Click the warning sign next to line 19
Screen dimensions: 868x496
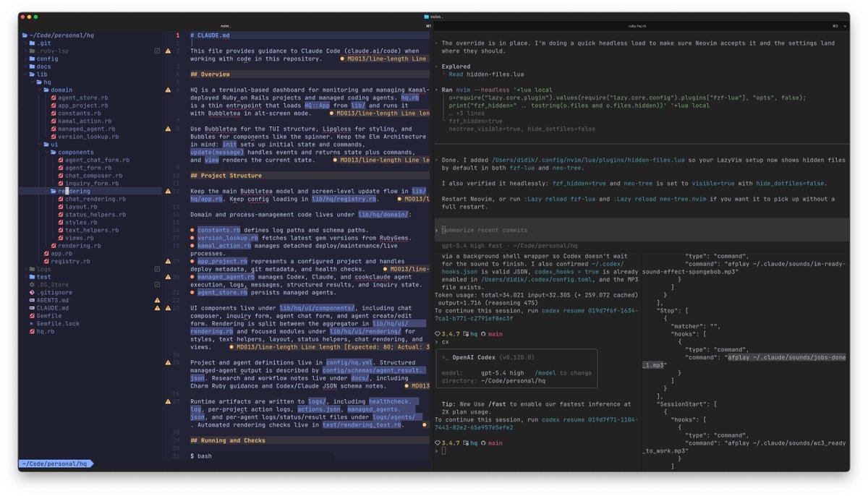pyautogui.click(x=169, y=261)
